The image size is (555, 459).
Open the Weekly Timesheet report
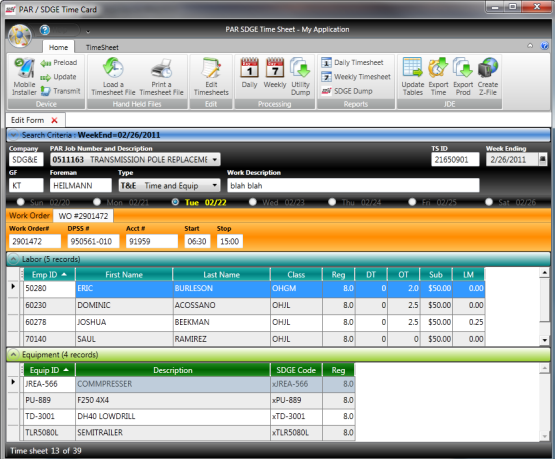click(x=356, y=77)
